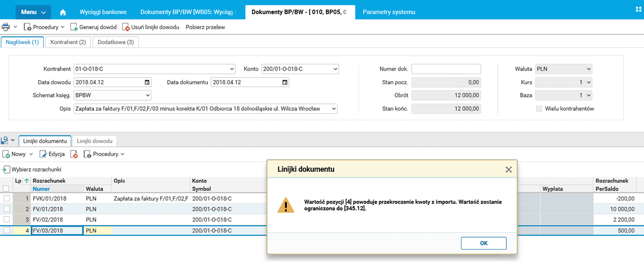Click Wybierz rozrachunki link
This screenshot has height=265, width=644.
pos(37,170)
